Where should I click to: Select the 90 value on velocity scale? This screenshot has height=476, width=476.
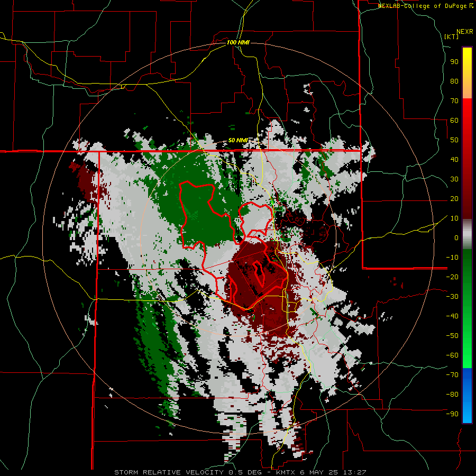click(454, 62)
